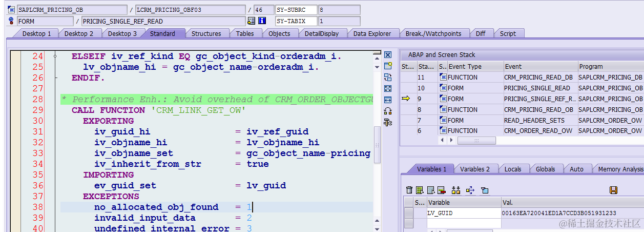Click stack scroll right arrow
This screenshot has height=232, width=644.
[451, 140]
